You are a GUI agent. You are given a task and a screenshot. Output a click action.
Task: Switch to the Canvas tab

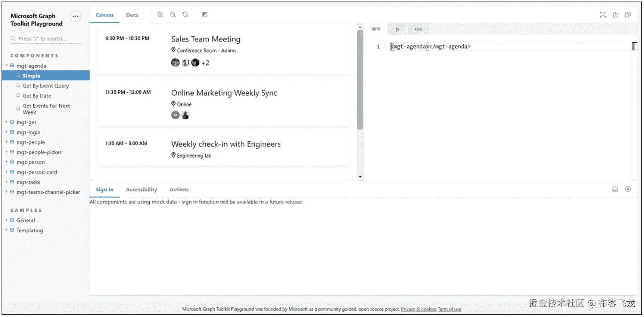point(105,15)
